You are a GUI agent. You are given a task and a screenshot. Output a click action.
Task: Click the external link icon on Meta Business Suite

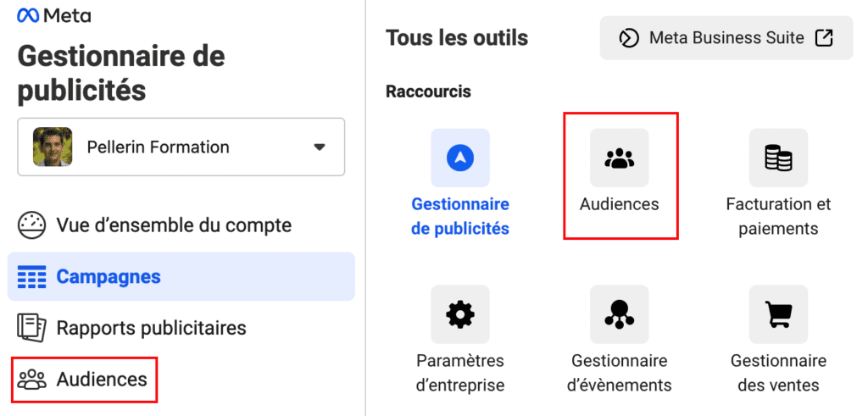pyautogui.click(x=823, y=38)
